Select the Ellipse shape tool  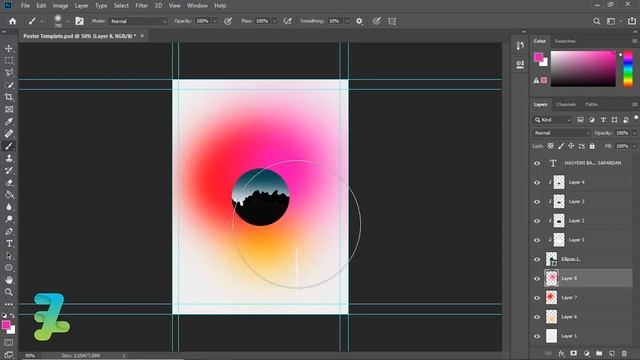click(x=9, y=268)
